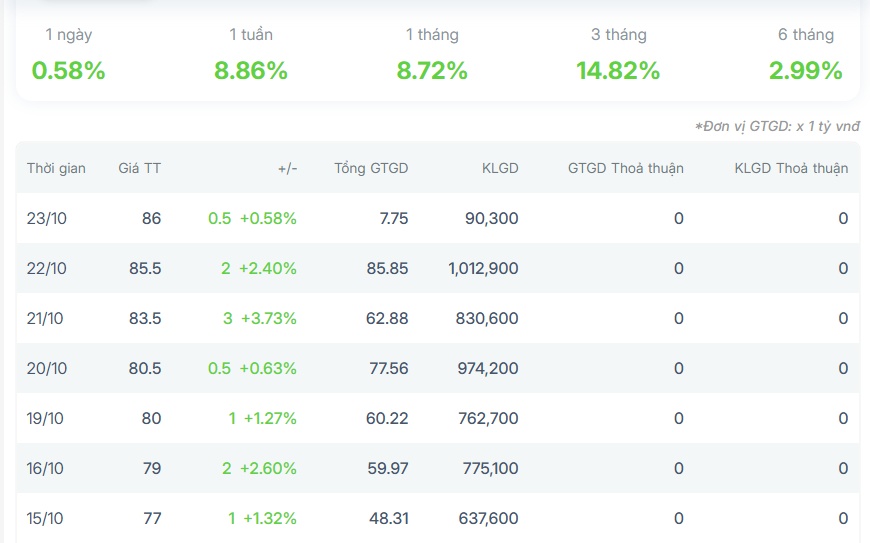Select the 20/10 date cell
This screenshot has height=543, width=870.
[x=47, y=368]
